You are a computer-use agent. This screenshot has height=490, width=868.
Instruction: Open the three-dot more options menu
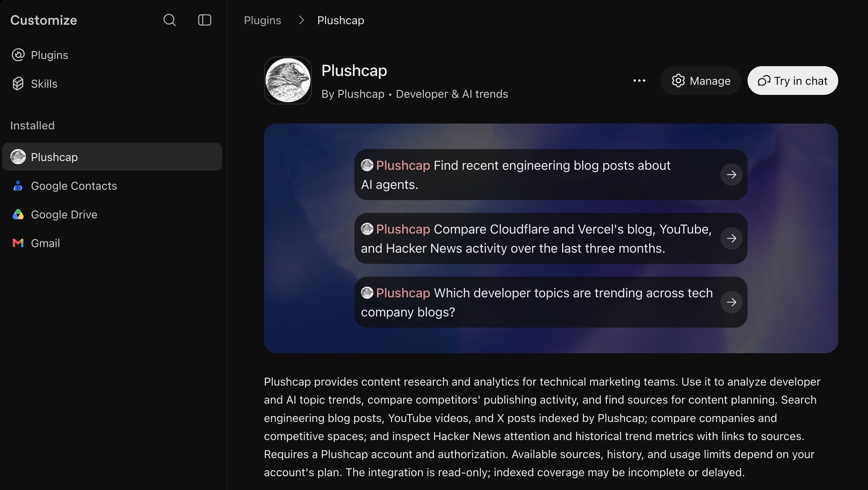pyautogui.click(x=639, y=81)
